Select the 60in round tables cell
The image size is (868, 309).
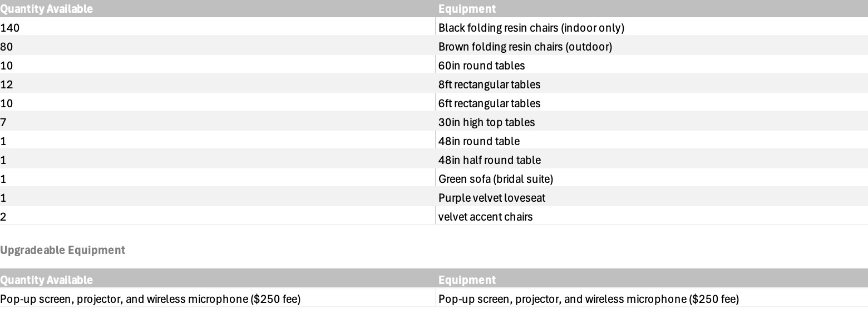[x=481, y=66]
